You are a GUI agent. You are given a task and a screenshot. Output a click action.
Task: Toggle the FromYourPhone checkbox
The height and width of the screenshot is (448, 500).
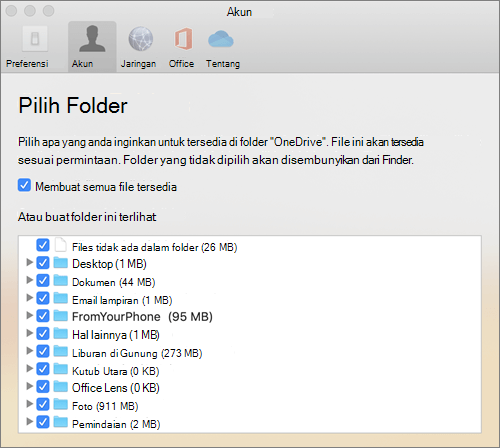(x=43, y=316)
